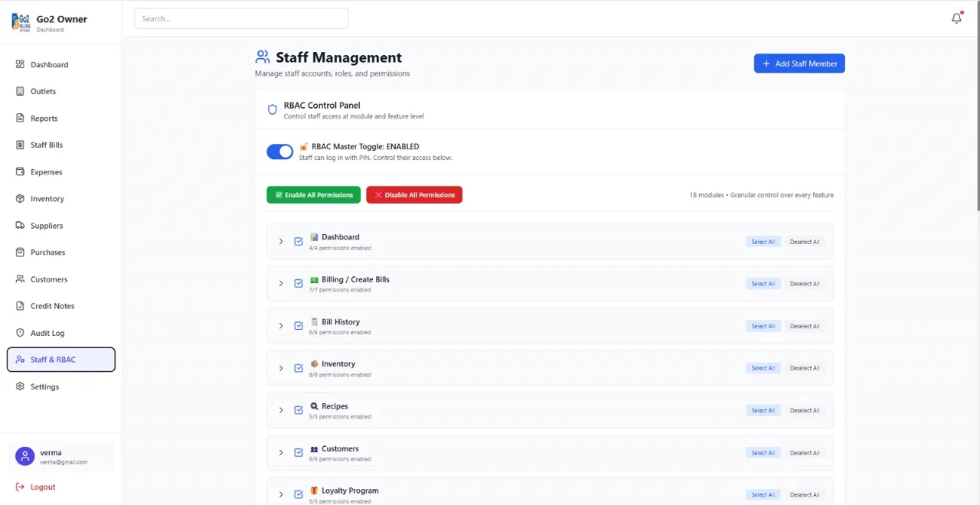Viewport: 980px width, 505px height.
Task: Toggle the Dashboard module checkbox
Action: 299,242
